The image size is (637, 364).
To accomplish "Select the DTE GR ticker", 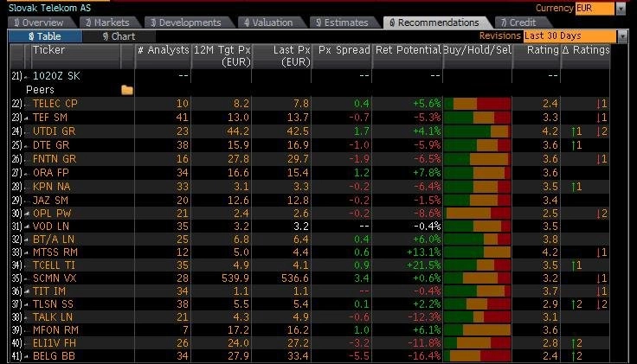I will 51,145.
